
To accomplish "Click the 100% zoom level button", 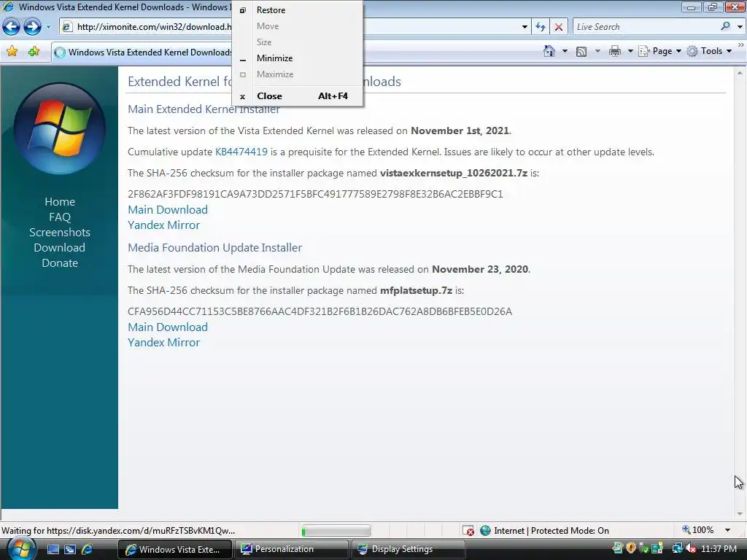I will click(698, 530).
